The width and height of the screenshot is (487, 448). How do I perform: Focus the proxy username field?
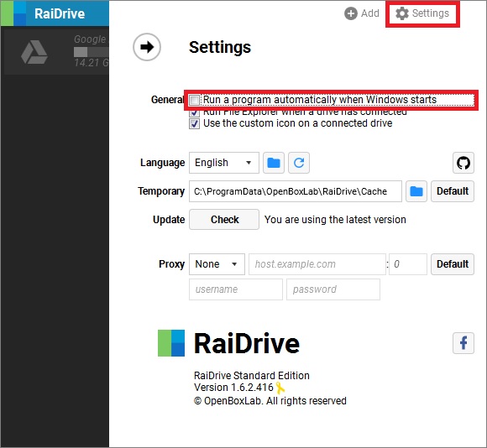[x=236, y=289]
